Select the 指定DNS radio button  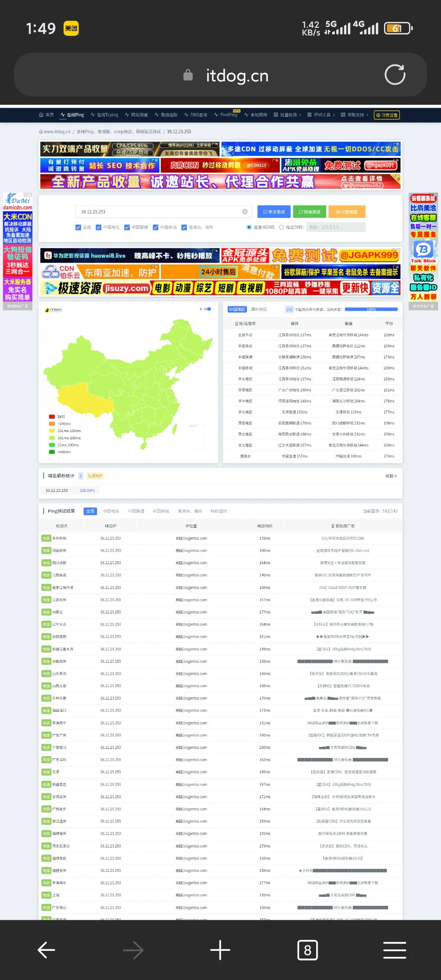tap(281, 227)
